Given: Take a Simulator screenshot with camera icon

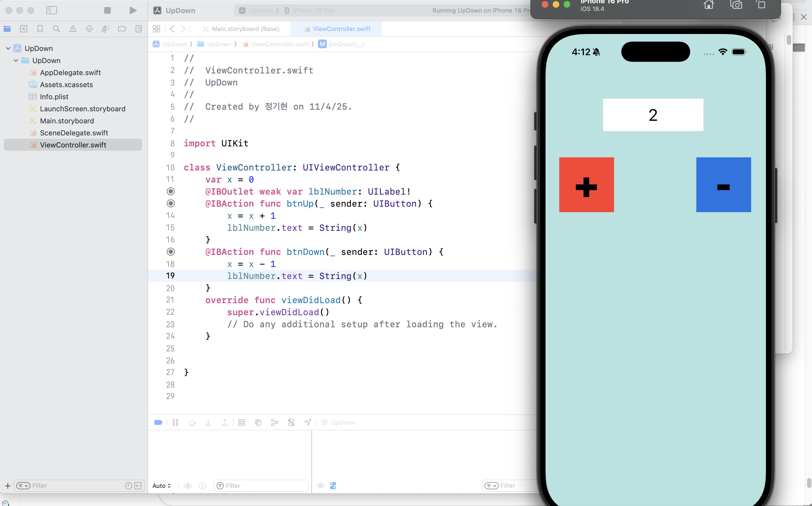Looking at the screenshot, I should coord(736,5).
